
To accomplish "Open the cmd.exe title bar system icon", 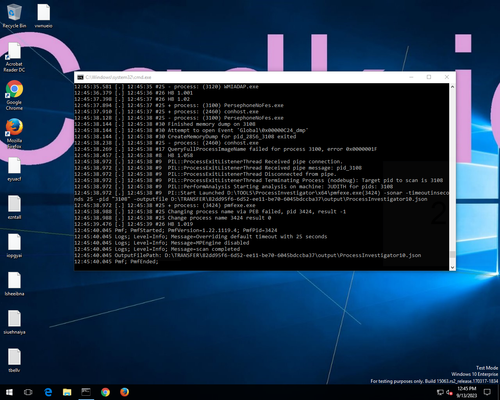I will pyautogui.click(x=80, y=77).
